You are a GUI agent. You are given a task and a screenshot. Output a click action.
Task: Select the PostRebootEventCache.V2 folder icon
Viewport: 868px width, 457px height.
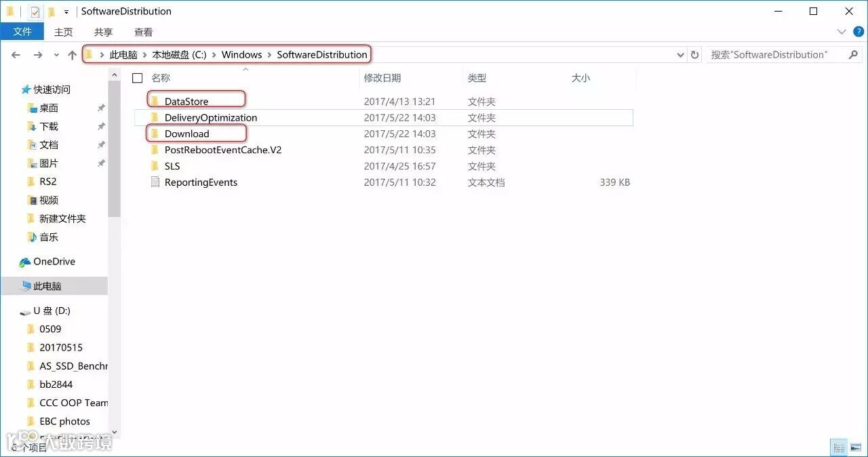coord(155,150)
